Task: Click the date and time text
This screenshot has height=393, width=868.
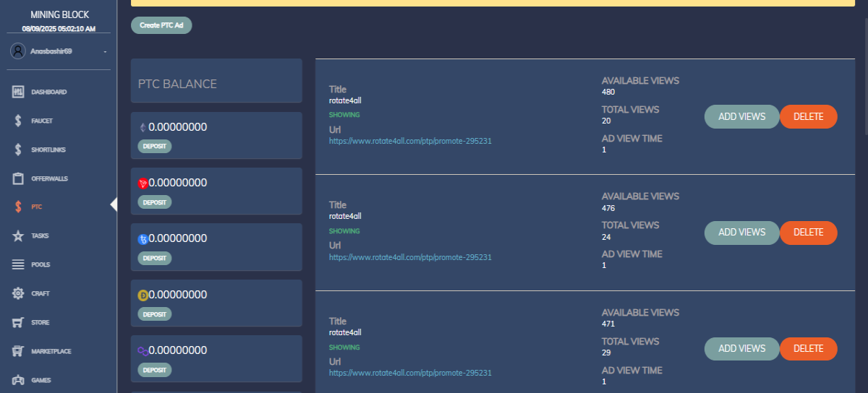Action: coord(59,29)
